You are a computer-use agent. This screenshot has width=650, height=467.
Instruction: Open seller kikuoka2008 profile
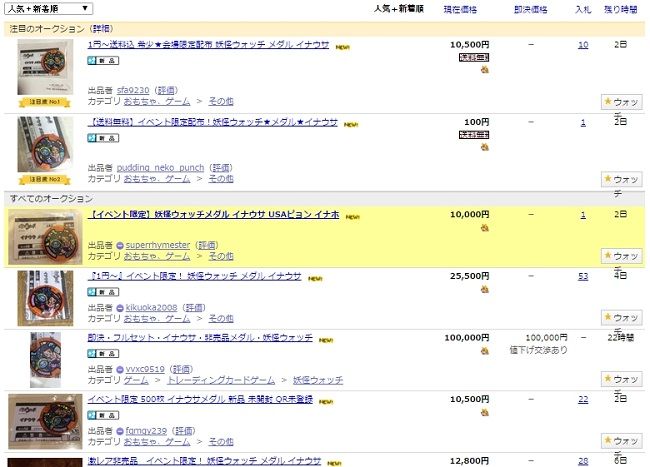click(x=151, y=307)
